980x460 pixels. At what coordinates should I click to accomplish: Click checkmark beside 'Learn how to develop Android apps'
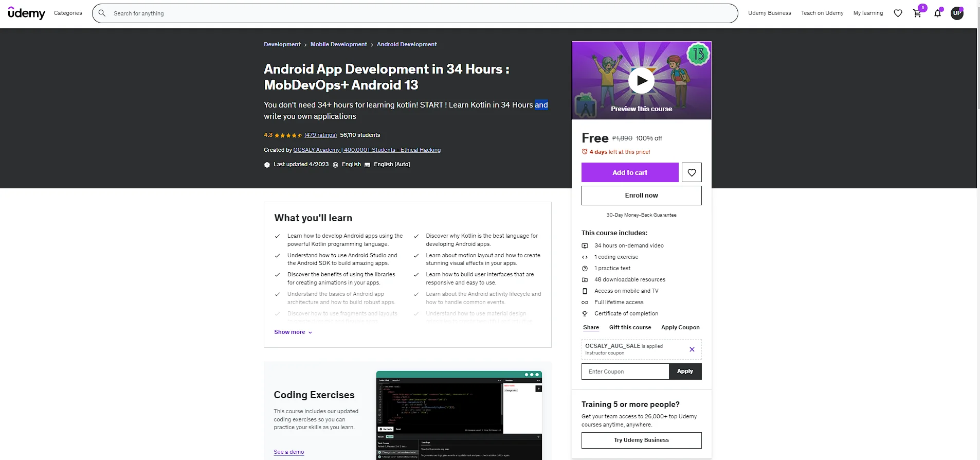pyautogui.click(x=277, y=236)
